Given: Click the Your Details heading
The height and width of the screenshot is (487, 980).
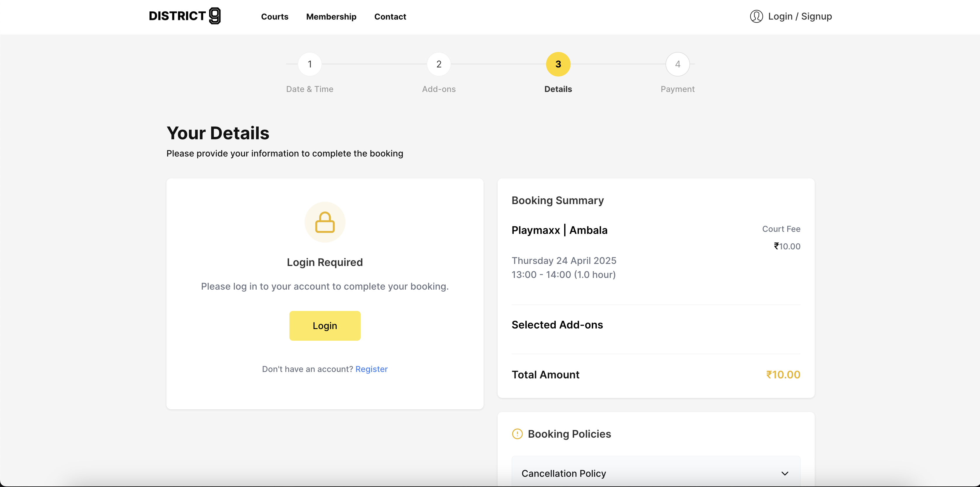Looking at the screenshot, I should [x=218, y=133].
